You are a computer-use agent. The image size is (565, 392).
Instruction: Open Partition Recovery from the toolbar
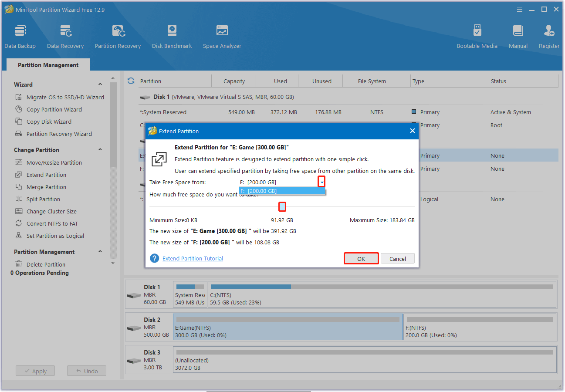(118, 37)
